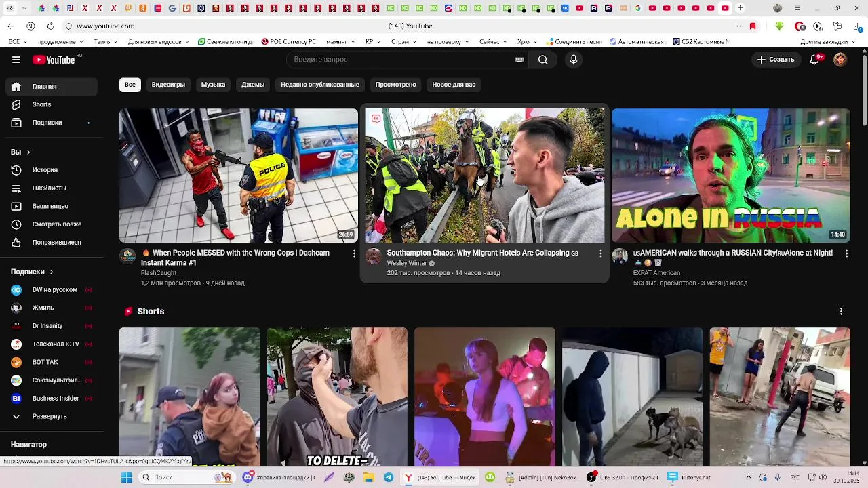Open File Explorer from the taskbar
Screen dimensions: 868x488
369,478
